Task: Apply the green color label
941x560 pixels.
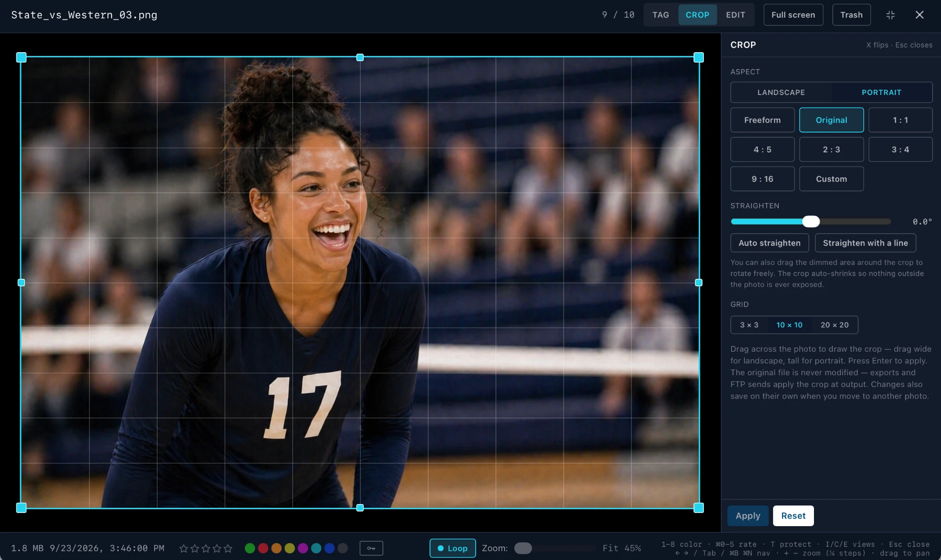Action: [250, 548]
